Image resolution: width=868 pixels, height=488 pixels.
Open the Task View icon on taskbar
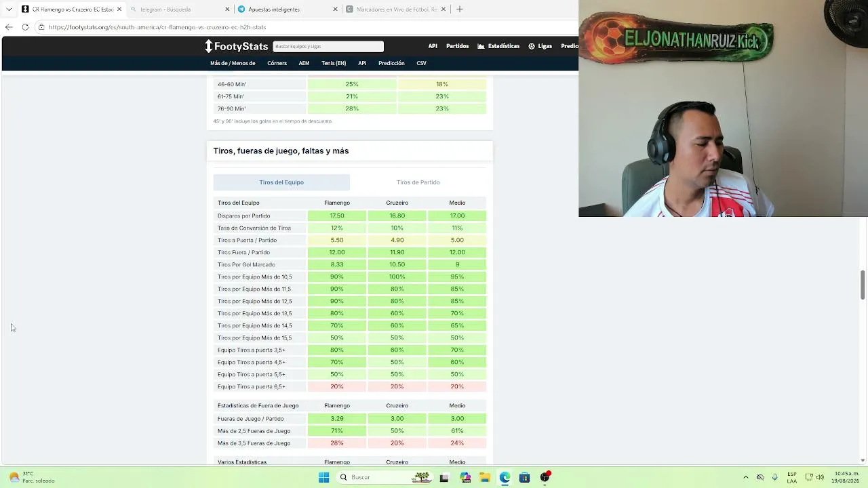[444, 477]
